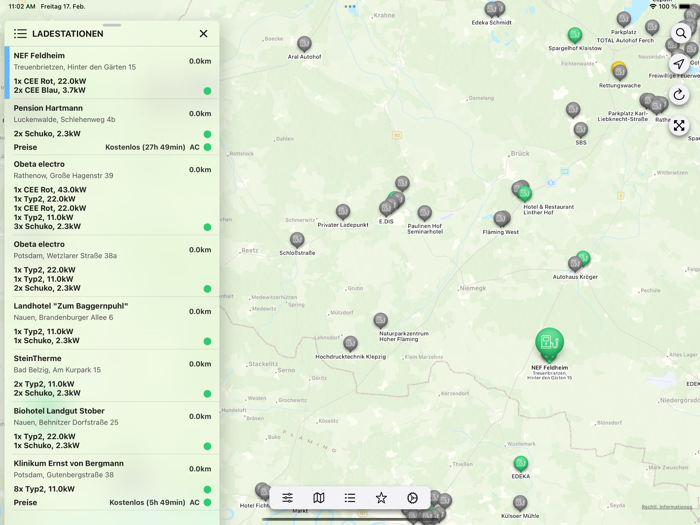Select the Schloßstraße map pin
This screenshot has height=525, width=700.
[x=297, y=240]
